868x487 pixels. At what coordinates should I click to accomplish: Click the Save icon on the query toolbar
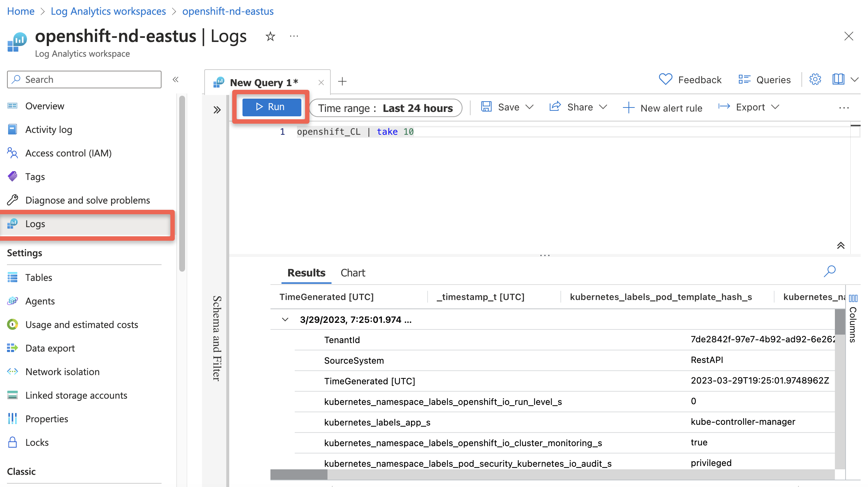point(486,107)
